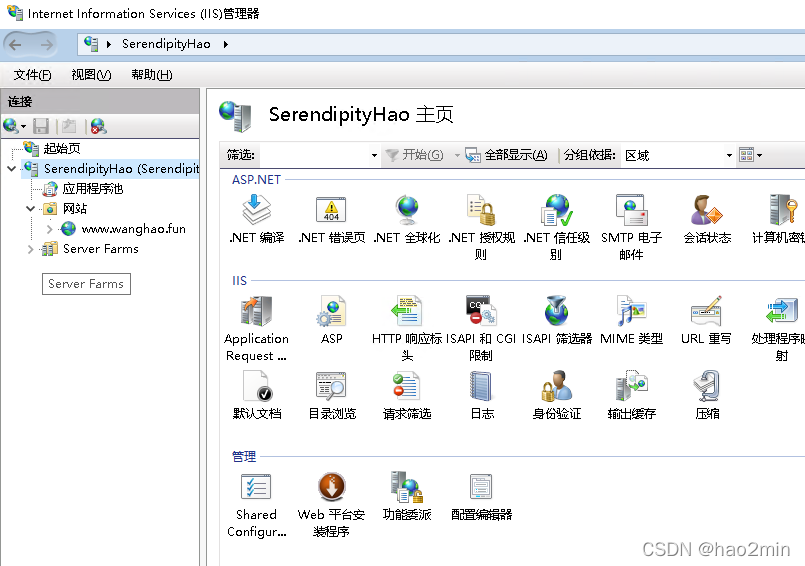The width and height of the screenshot is (805, 566).
Task: Open the 文件(F) menu
Action: click(x=32, y=75)
